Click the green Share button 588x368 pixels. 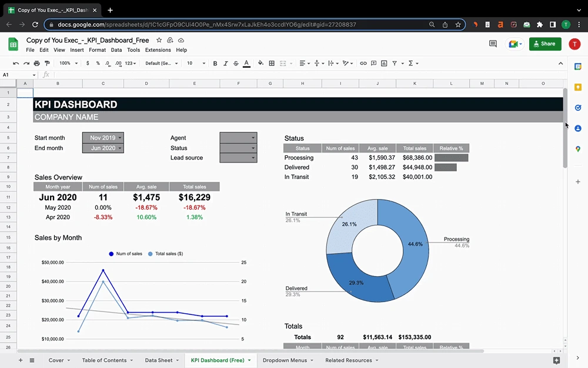(545, 44)
